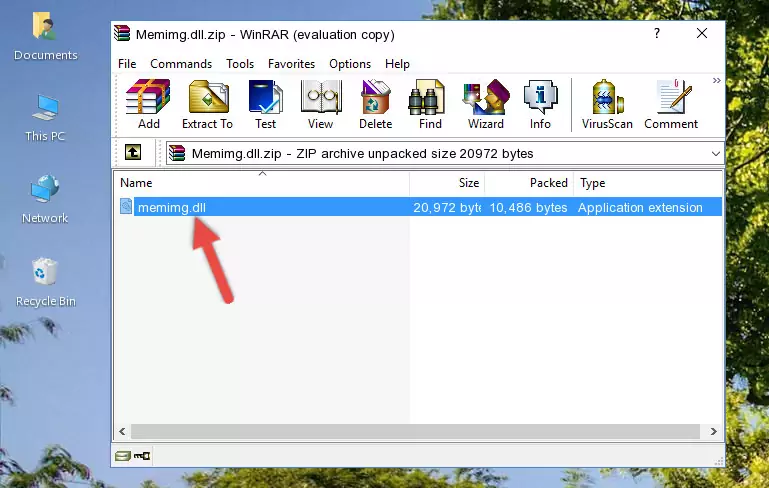Viewport: 769px width, 488px height.
Task: Open Extract To from toolbar
Action: point(207,104)
